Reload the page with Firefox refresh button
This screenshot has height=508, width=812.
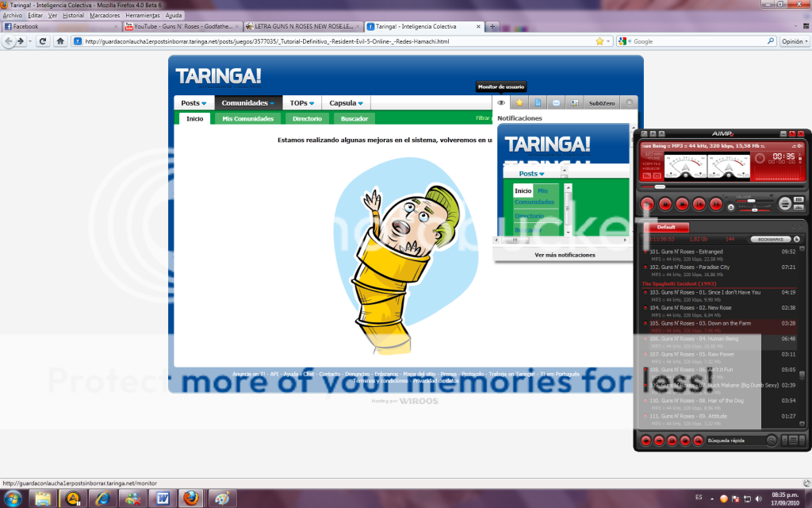[x=43, y=41]
